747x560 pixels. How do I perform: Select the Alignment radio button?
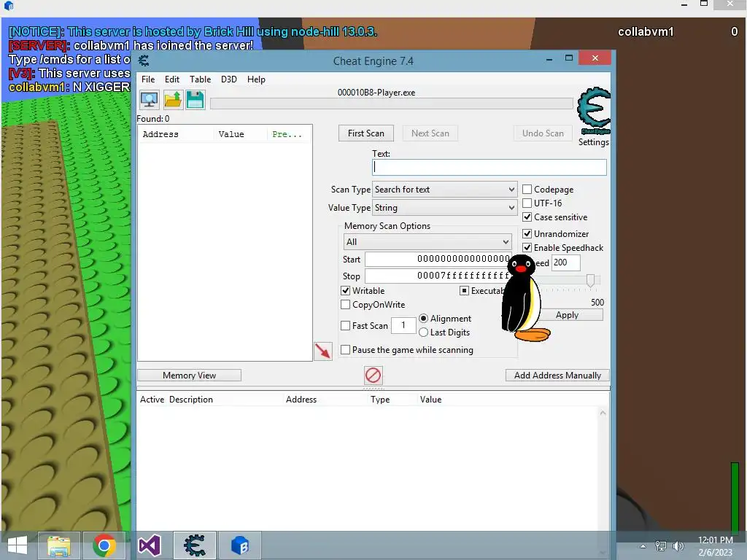[423, 319]
